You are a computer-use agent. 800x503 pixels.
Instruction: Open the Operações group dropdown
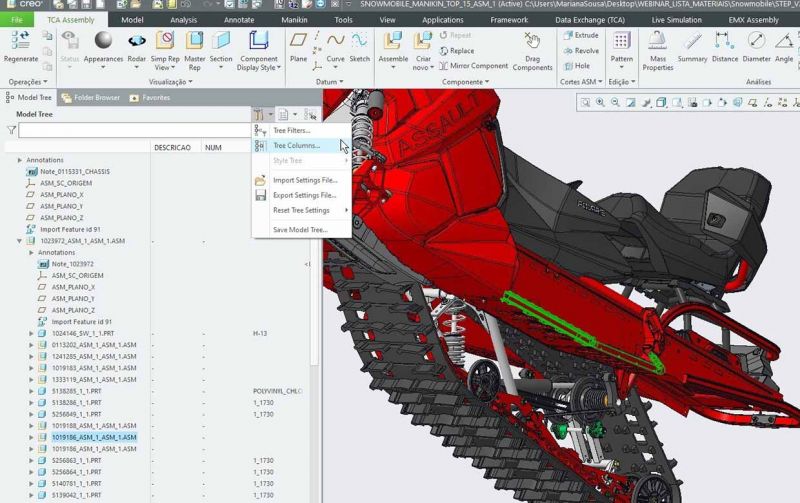(28, 82)
